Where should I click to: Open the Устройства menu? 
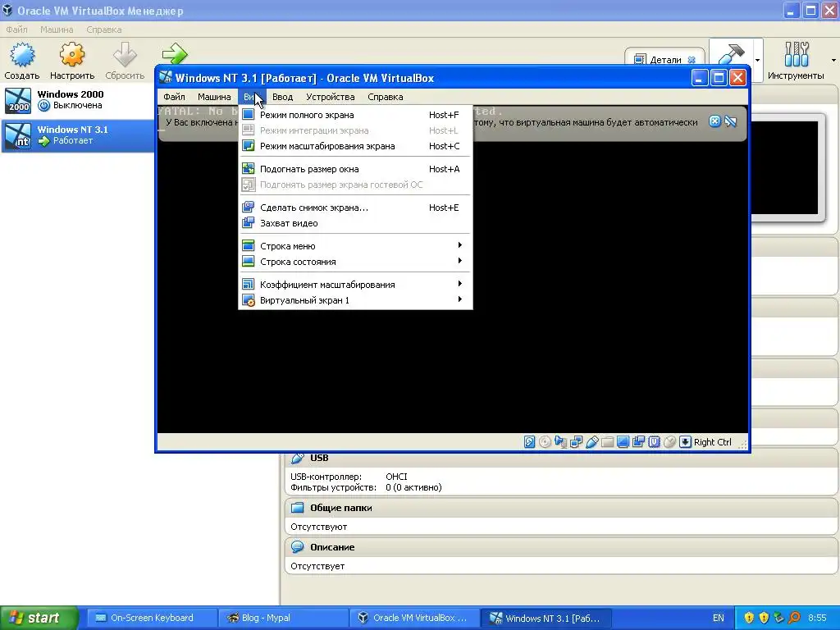pyautogui.click(x=330, y=97)
